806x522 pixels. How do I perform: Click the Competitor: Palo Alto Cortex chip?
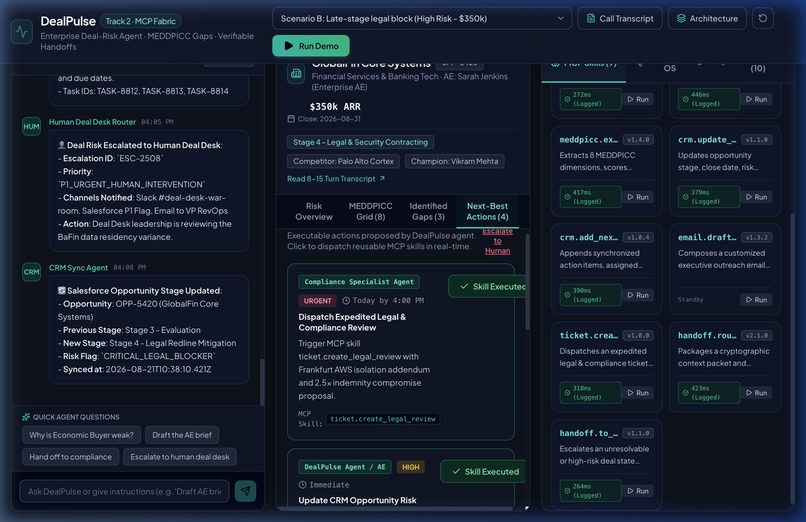pos(343,161)
